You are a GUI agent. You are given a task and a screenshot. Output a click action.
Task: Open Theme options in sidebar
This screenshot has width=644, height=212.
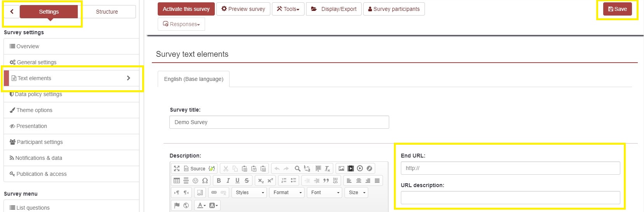pos(34,110)
